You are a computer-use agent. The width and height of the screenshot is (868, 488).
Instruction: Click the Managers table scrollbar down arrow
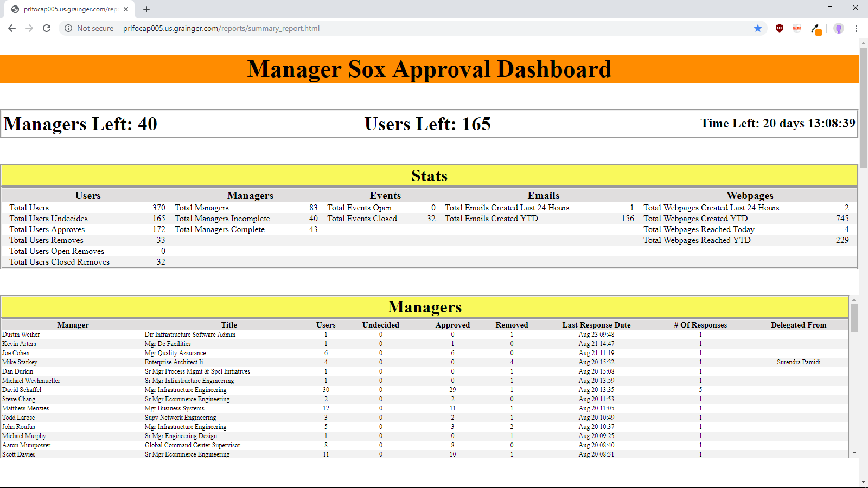click(854, 453)
